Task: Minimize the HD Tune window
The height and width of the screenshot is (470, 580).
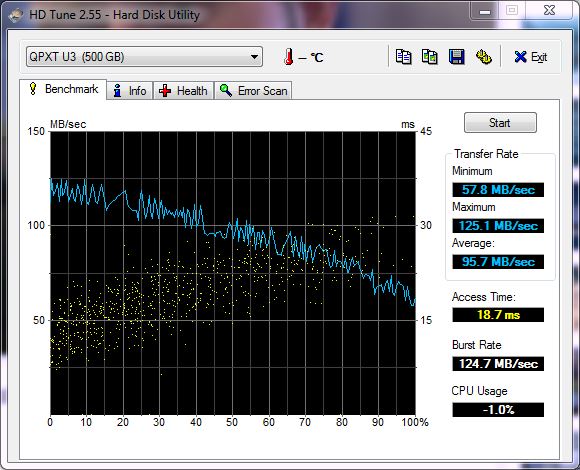Action: (x=485, y=12)
